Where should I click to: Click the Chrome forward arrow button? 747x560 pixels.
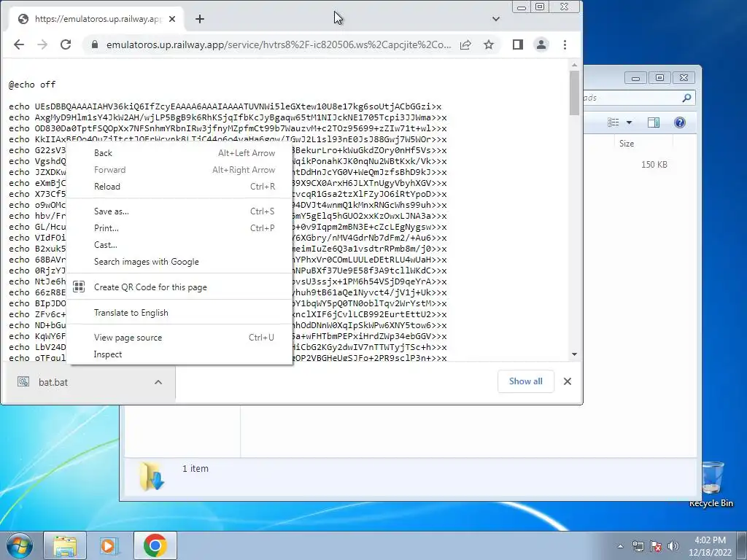coord(42,44)
